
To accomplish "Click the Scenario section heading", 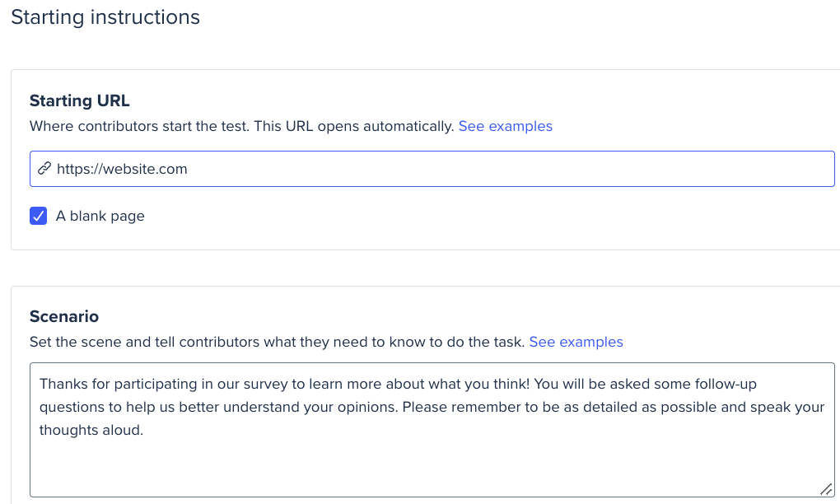I will point(64,316).
